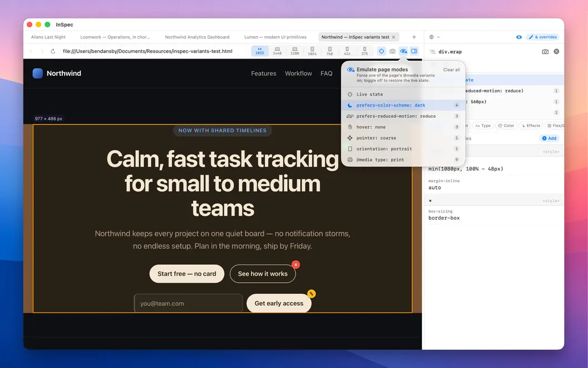588x368 pixels.
Task: Click Clear all in Emulate page modes
Action: click(x=451, y=70)
